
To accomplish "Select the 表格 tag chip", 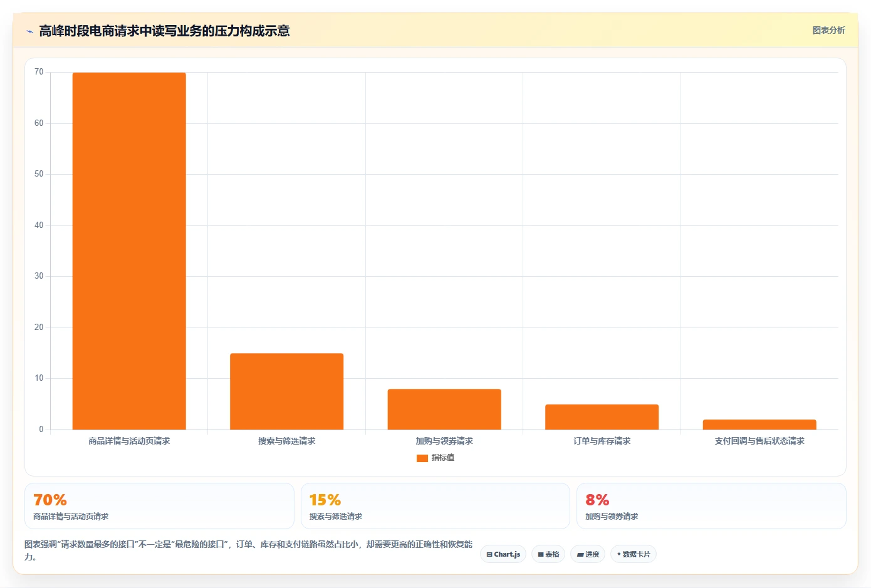I will [548, 554].
